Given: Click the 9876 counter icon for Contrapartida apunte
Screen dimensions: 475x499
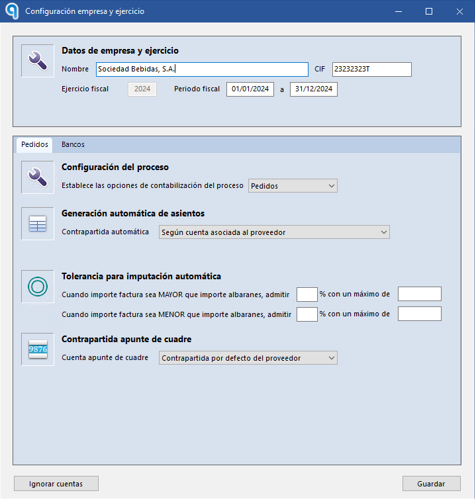Looking at the screenshot, I should click(x=38, y=349).
